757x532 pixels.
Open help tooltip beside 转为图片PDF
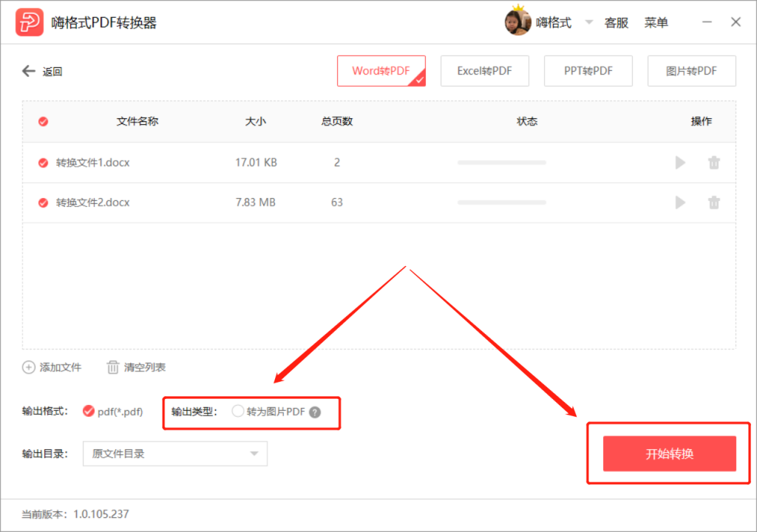point(315,412)
